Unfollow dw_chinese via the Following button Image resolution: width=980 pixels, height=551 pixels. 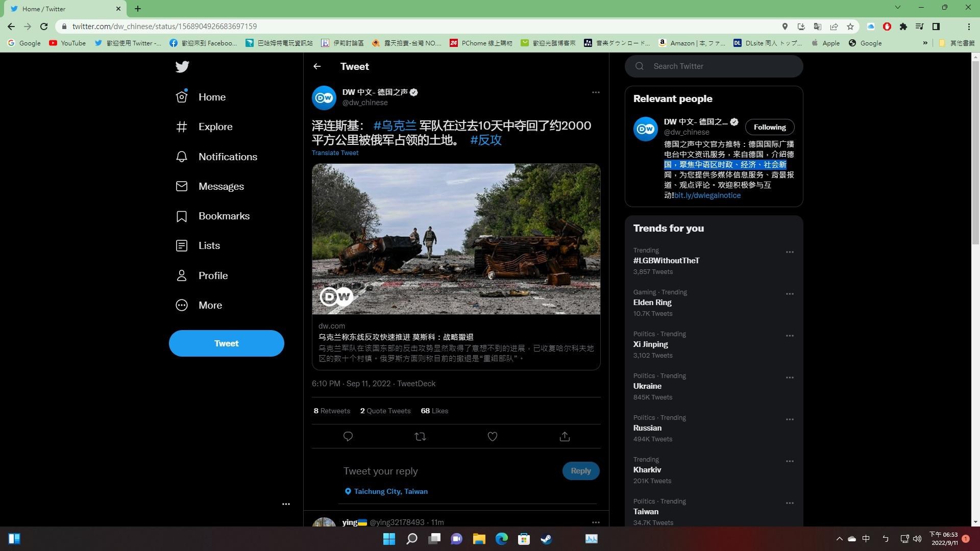tap(769, 127)
